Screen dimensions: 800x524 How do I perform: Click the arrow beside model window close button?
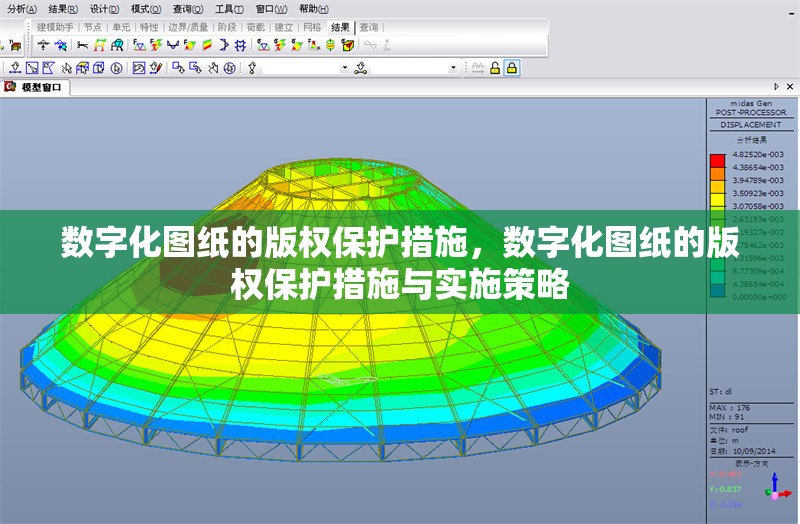[x=777, y=87]
